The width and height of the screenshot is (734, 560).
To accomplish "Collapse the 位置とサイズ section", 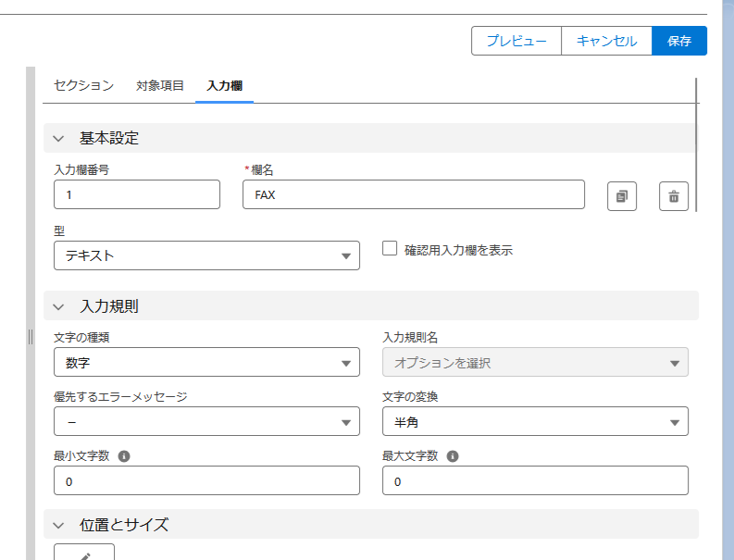I will (59, 525).
